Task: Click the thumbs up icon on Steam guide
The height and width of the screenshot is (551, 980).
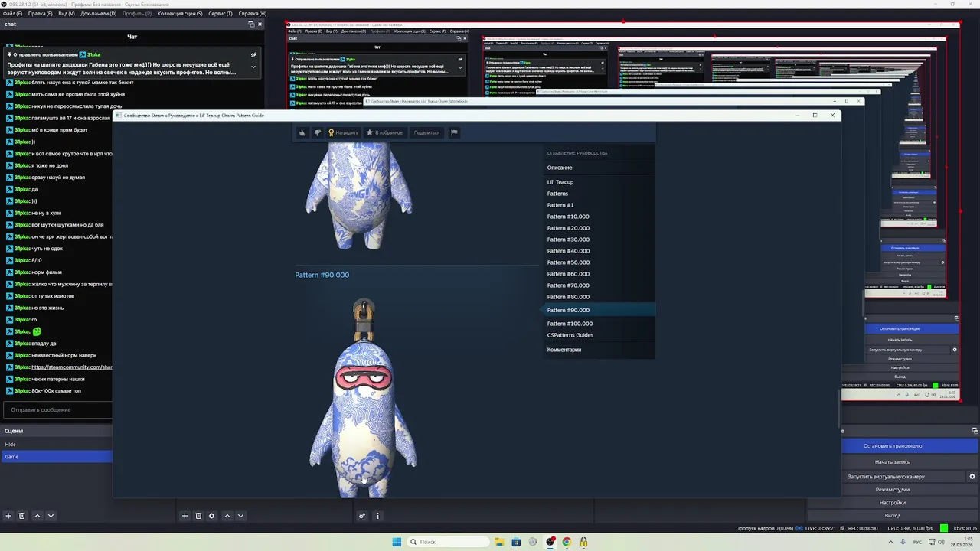Action: click(302, 132)
